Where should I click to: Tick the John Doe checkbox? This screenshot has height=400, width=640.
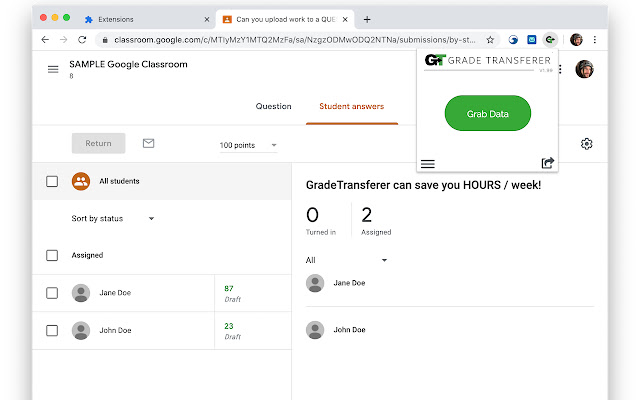coord(52,329)
